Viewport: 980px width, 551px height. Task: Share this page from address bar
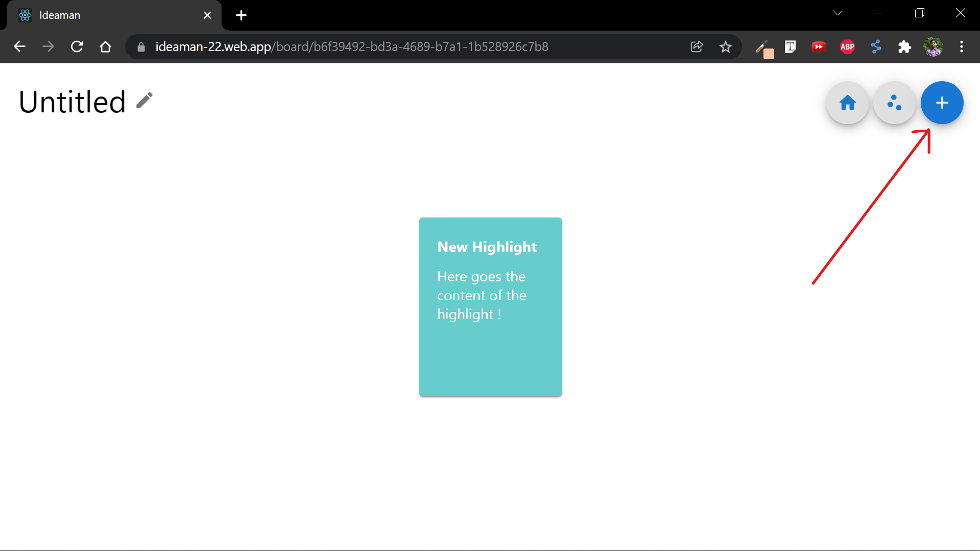pos(697,46)
